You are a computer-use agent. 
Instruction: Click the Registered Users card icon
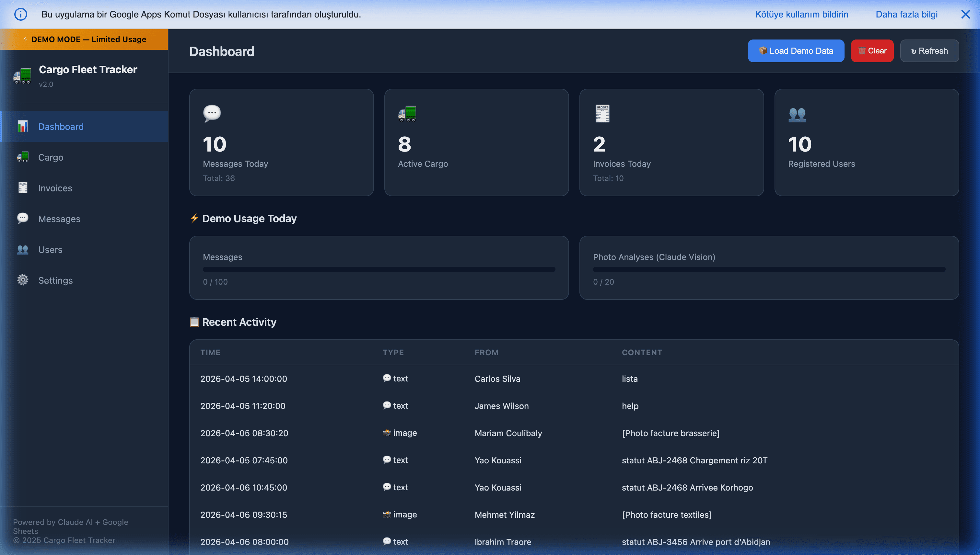tap(797, 114)
